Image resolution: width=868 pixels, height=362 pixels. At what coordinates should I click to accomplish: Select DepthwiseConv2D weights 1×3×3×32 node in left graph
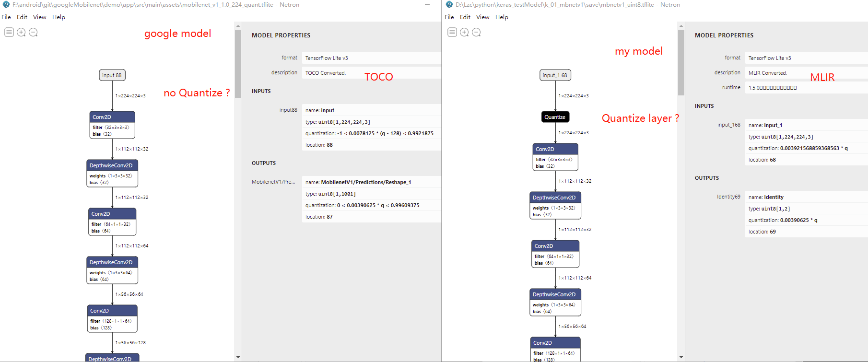click(x=112, y=173)
